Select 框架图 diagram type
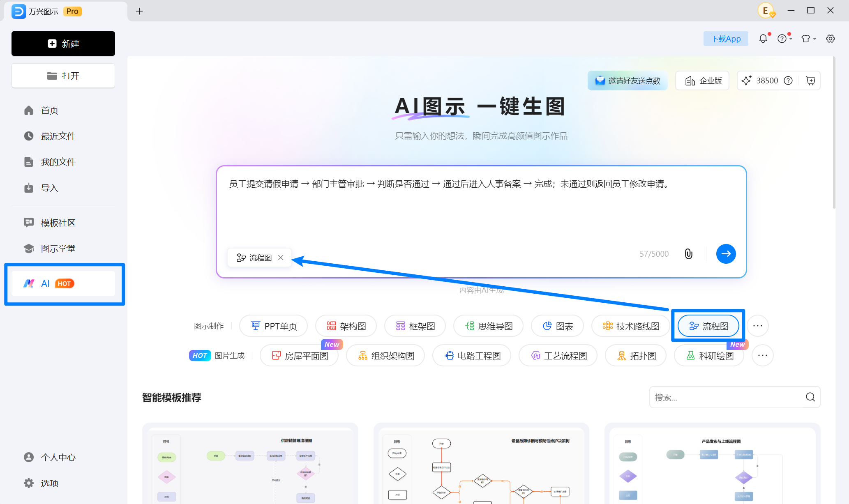Viewport: 849px width, 504px height. pyautogui.click(x=415, y=326)
